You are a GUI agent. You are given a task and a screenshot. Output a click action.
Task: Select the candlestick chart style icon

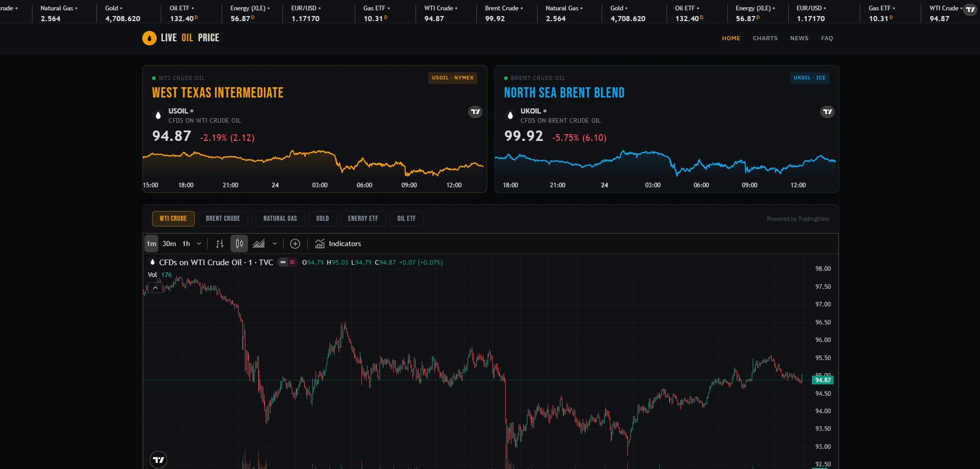coord(239,244)
